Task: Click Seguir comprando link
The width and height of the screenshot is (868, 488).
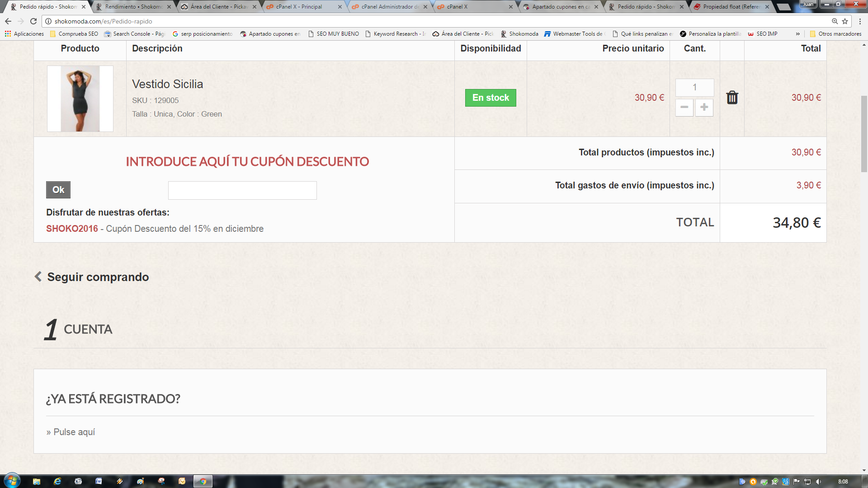Action: coord(98,277)
